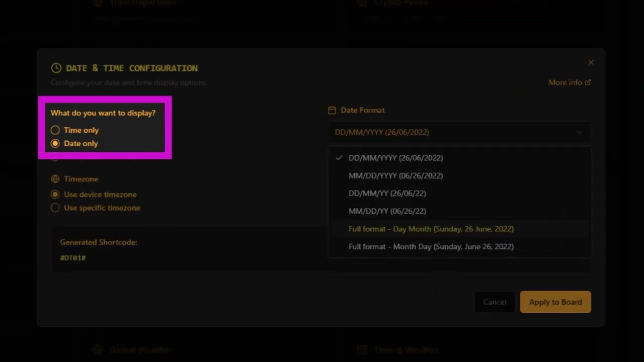The width and height of the screenshot is (644, 362).
Task: Click the clock icon beside the dialog title
Action: [56, 68]
